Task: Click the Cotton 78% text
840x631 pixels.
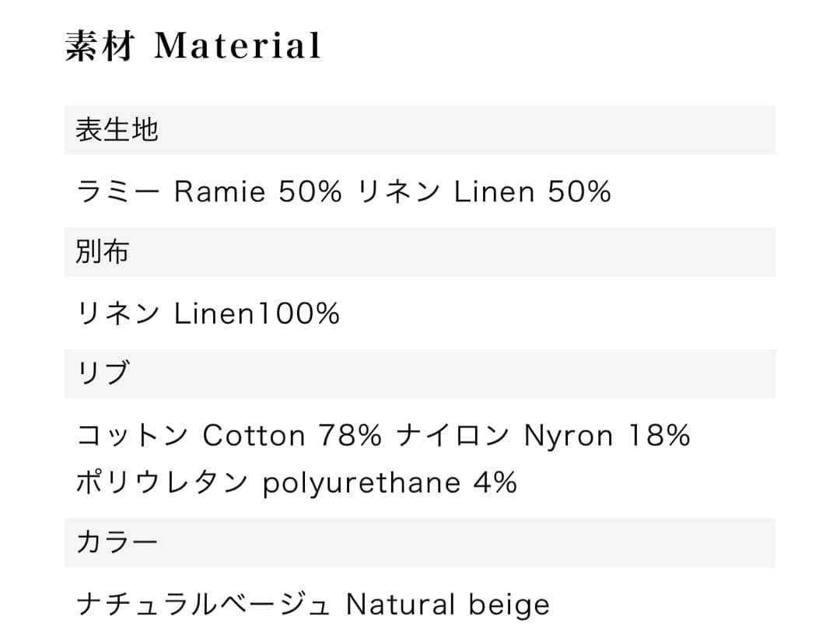Action: [x=292, y=435]
